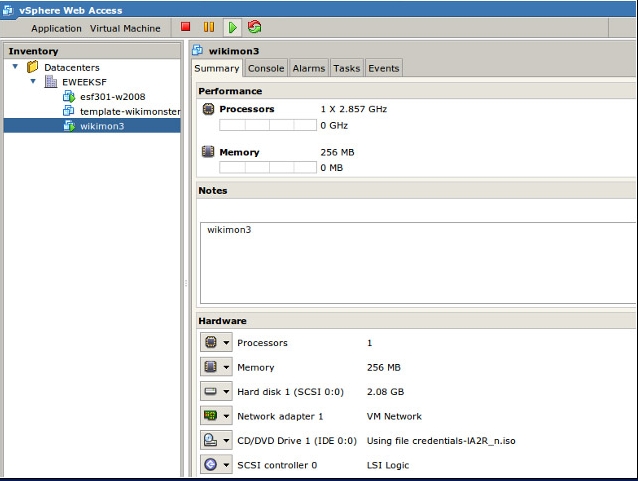The image size is (638, 481).
Task: Click the Performance section header
Action: (416, 91)
